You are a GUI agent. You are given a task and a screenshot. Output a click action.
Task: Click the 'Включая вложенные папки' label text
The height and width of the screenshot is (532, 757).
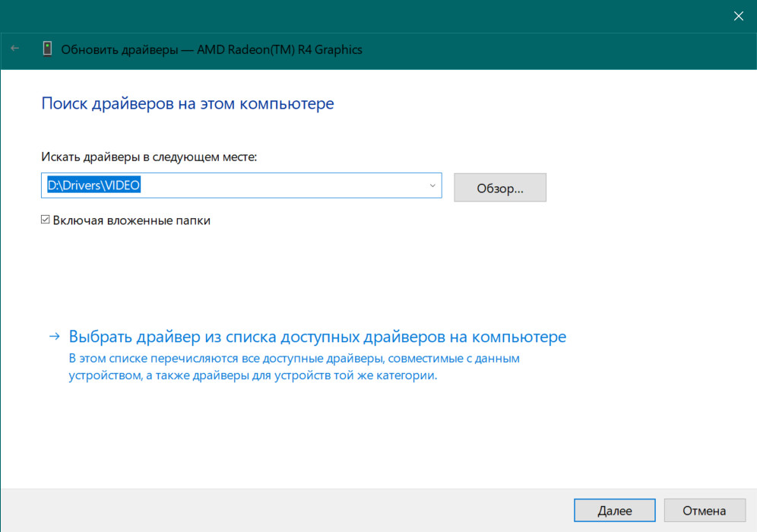(x=131, y=220)
